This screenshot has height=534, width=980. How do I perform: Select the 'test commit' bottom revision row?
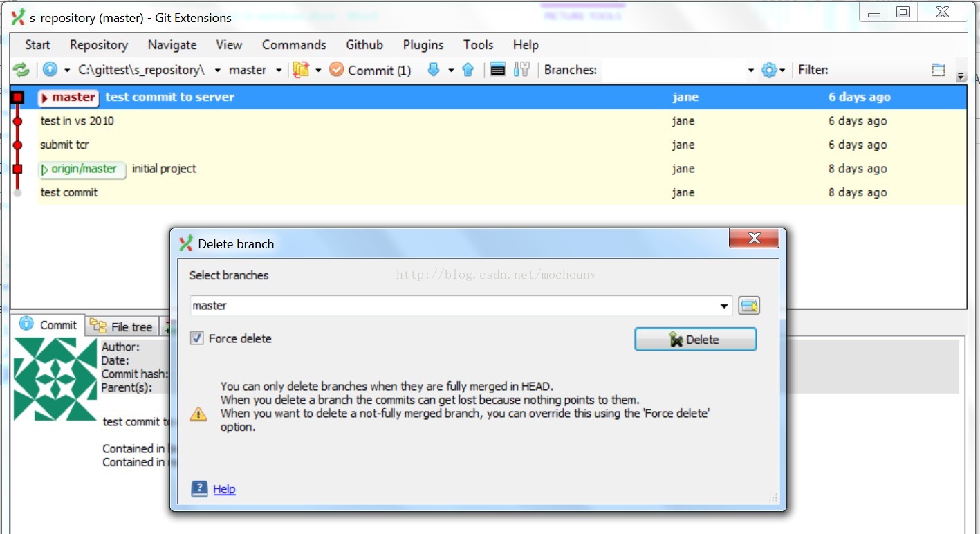488,193
